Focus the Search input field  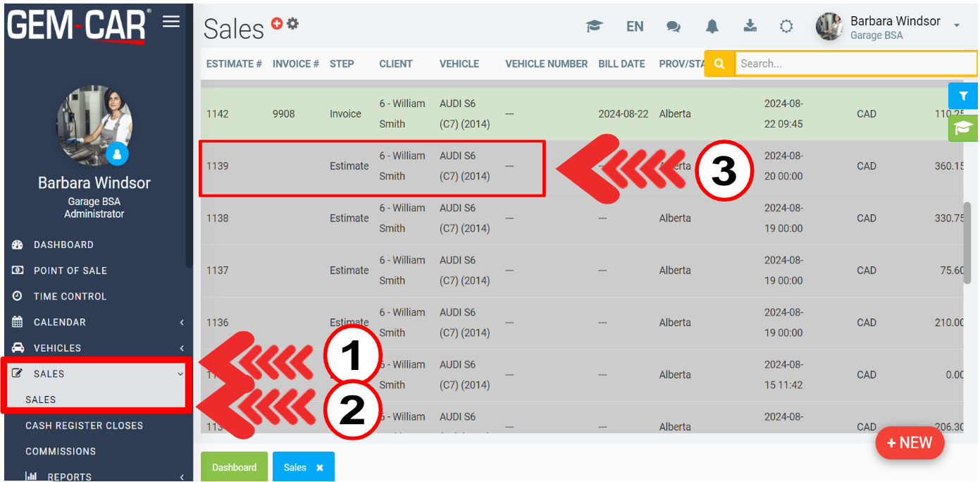coord(854,63)
